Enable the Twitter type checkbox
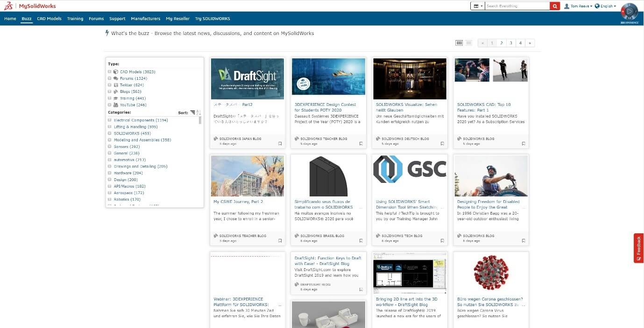This screenshot has height=328, width=644. tap(110, 85)
